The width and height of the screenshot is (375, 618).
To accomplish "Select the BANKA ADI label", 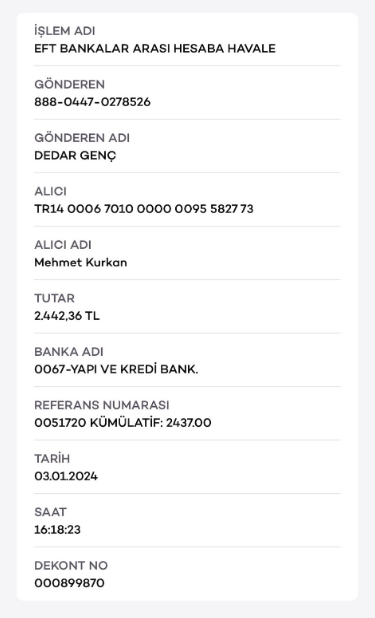I will (x=69, y=352).
